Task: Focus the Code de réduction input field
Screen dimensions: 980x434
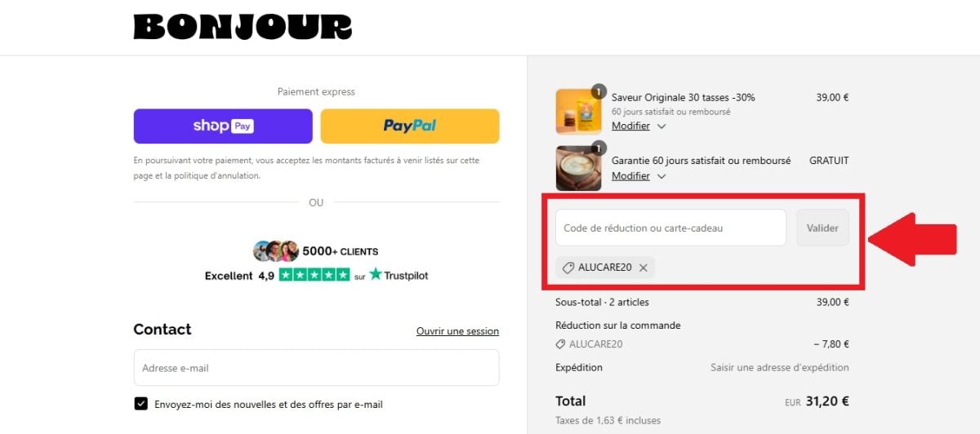Action: pyautogui.click(x=670, y=228)
